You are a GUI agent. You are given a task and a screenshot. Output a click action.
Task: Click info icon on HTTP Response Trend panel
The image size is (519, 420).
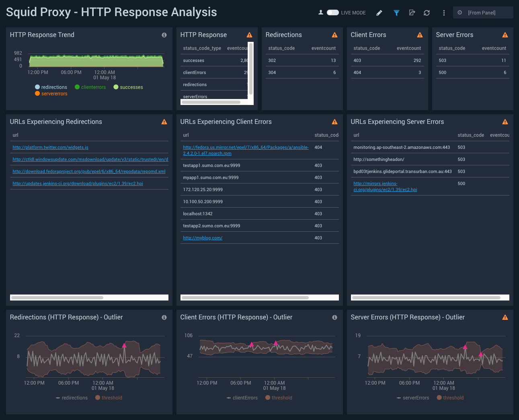(164, 35)
